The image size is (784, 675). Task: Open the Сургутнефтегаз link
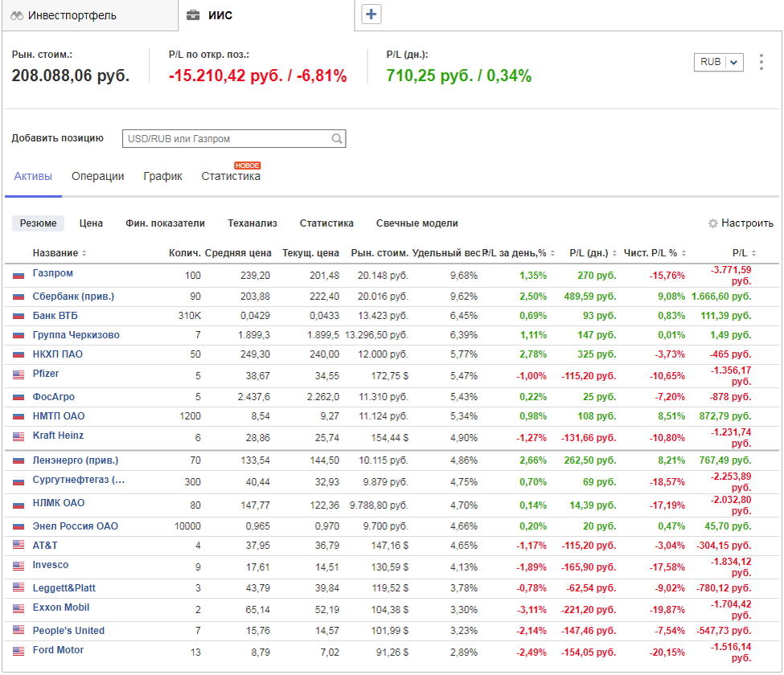(79, 480)
